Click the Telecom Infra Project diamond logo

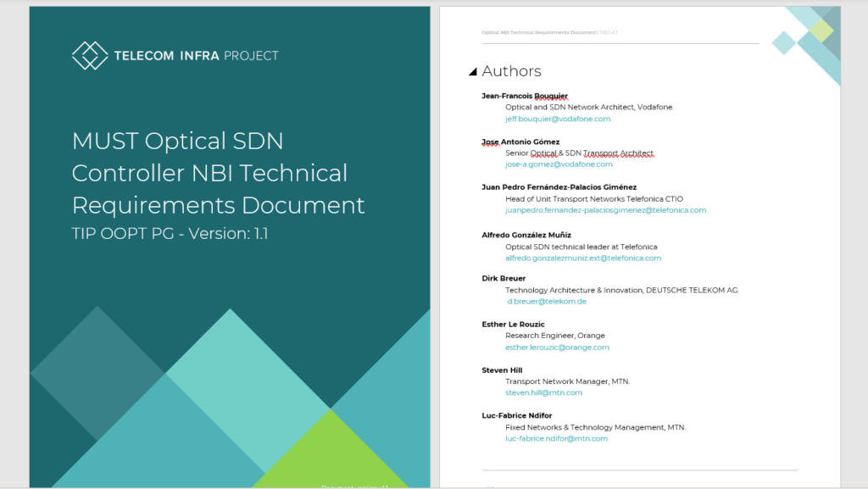tap(89, 56)
